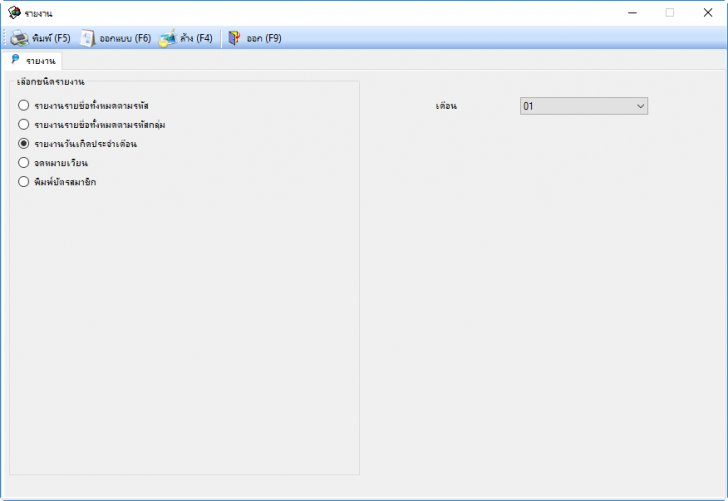Select รายงานวันเกิดประจำเดือน radio option
Image resolution: width=728 pixels, height=501 pixels.
[x=24, y=143]
